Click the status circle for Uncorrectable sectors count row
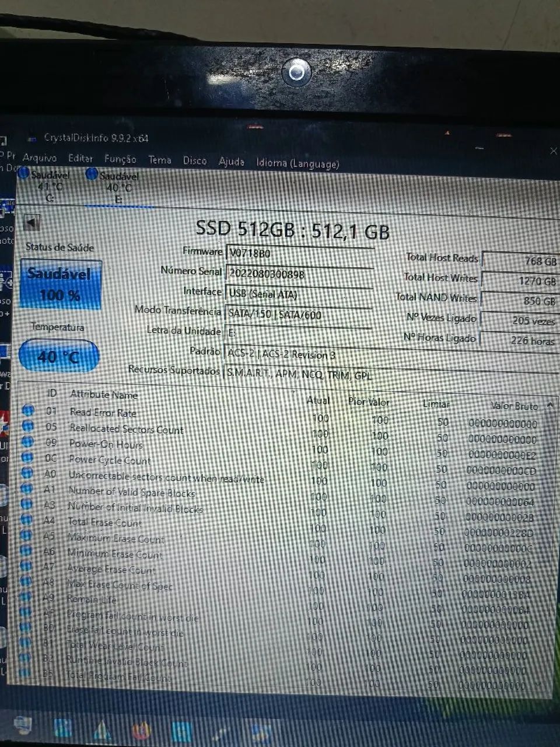Viewport: 560px width, 747px height. point(27,473)
